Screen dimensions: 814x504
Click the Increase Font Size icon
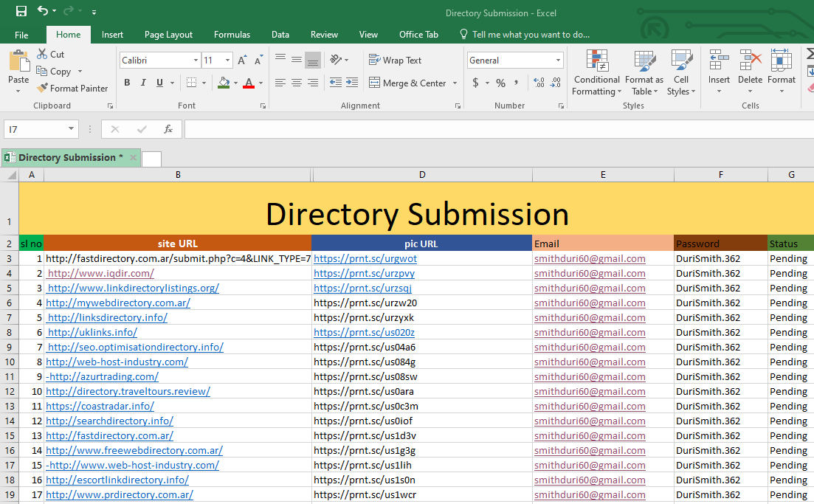(242, 61)
